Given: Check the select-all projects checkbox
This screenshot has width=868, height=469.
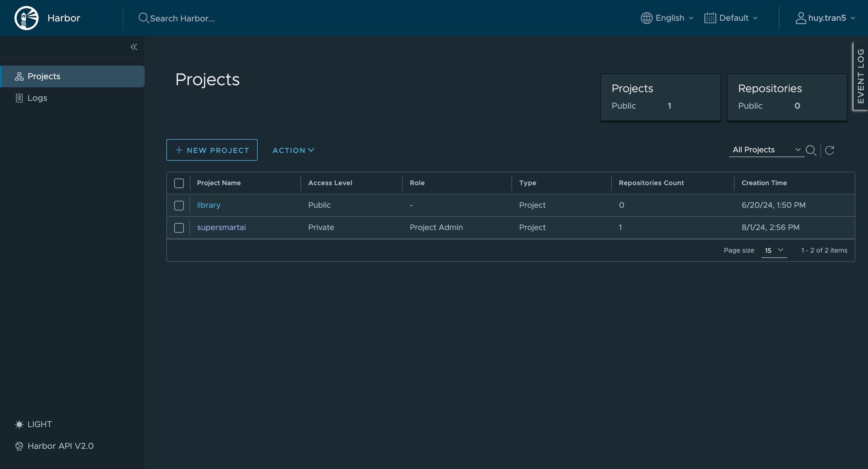Looking at the screenshot, I should pyautogui.click(x=179, y=183).
